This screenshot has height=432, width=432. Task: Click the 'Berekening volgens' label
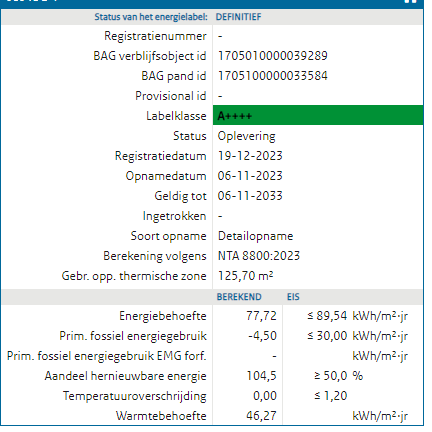coord(155,256)
